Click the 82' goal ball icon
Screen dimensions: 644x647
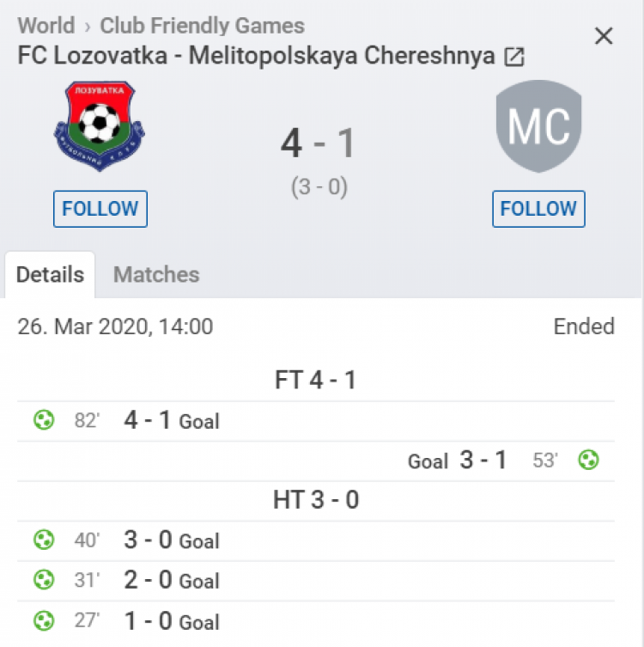tap(43, 421)
